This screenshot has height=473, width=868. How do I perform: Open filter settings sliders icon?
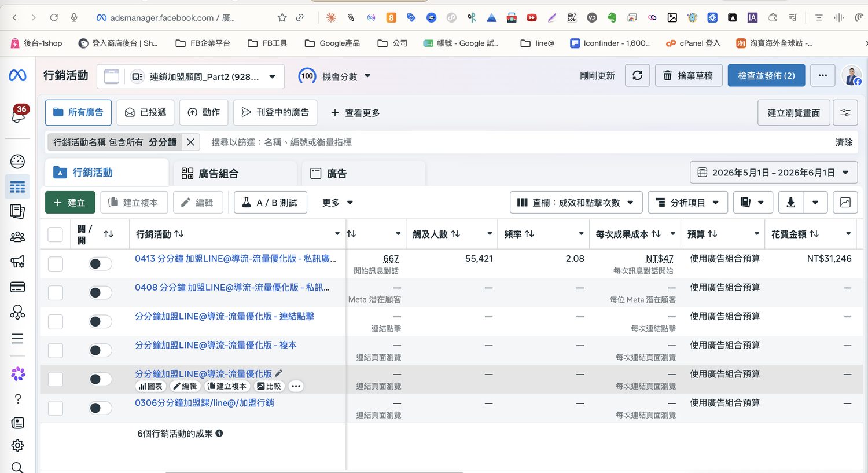845,113
